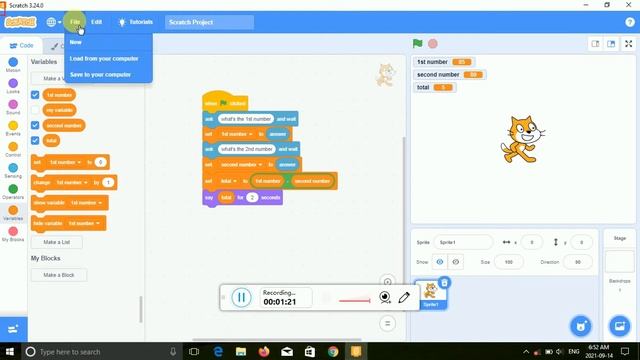Click the recorder pencil annotation icon
Image resolution: width=640 pixels, height=360 pixels.
click(x=404, y=298)
